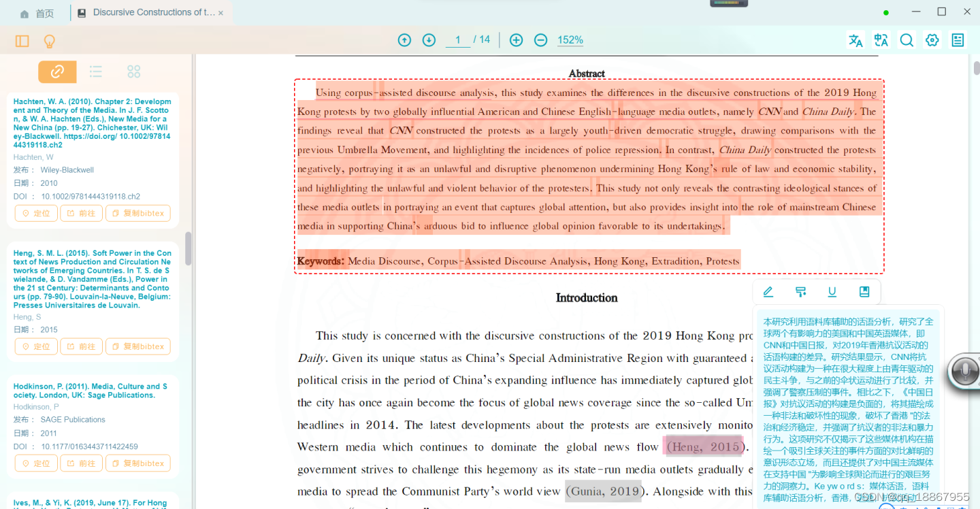
Task: Go to previous page arrow
Action: pos(404,40)
